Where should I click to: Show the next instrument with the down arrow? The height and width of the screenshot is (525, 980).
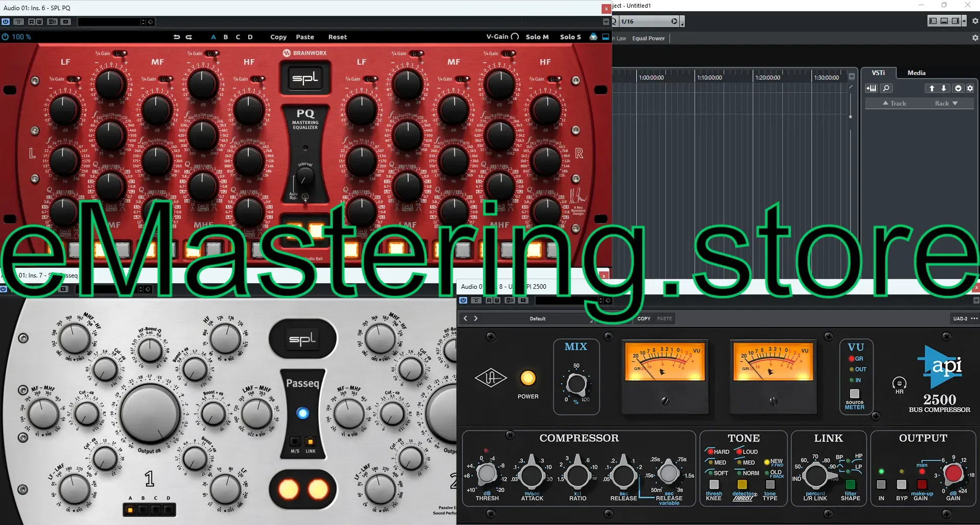(944, 88)
